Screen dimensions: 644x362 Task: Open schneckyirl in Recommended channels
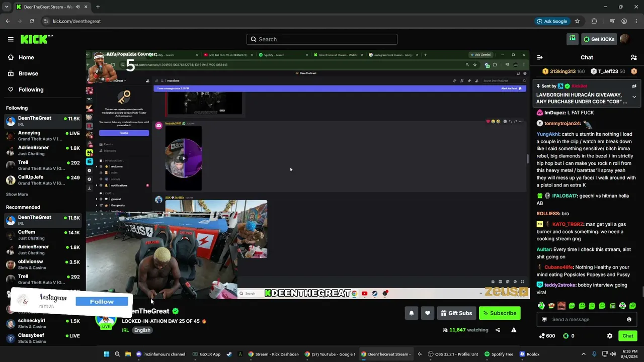point(43,323)
